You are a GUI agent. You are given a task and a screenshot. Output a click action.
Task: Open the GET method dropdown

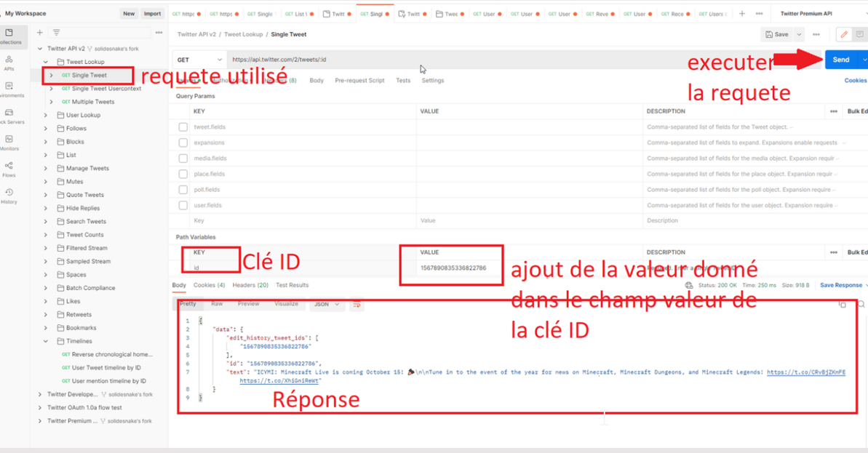point(199,60)
